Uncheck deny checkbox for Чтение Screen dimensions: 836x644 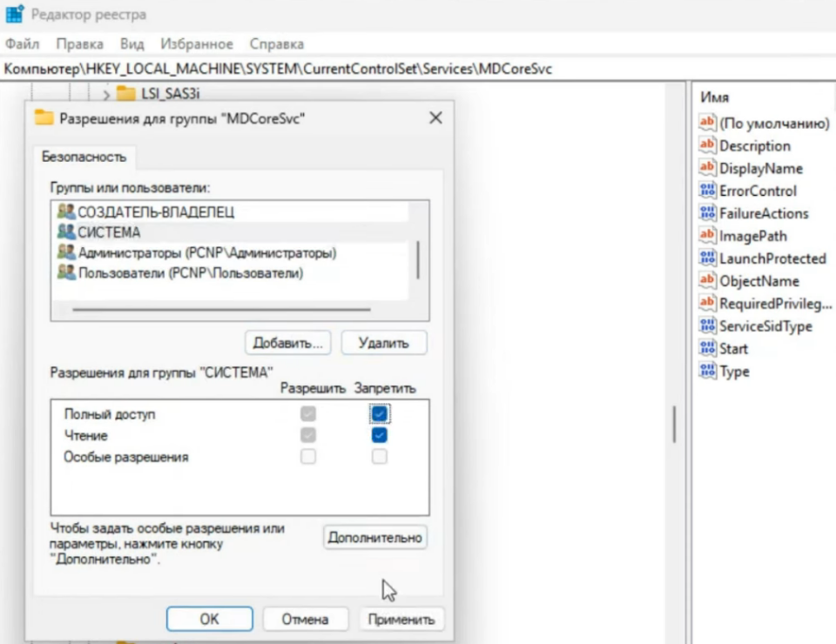(380, 435)
